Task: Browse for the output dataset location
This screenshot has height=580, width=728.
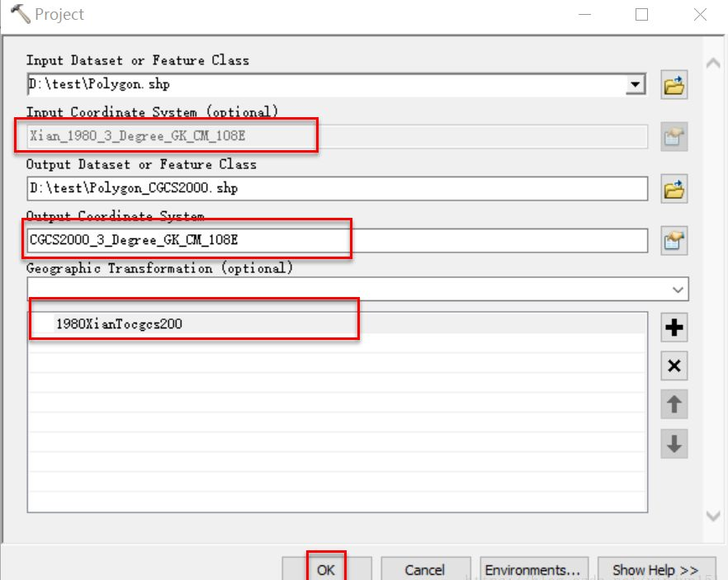Action: point(674,189)
